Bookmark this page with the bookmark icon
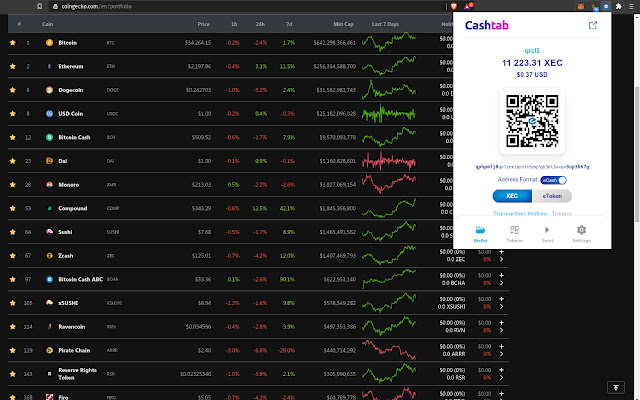This screenshot has width=640, height=400. click(x=39, y=6)
